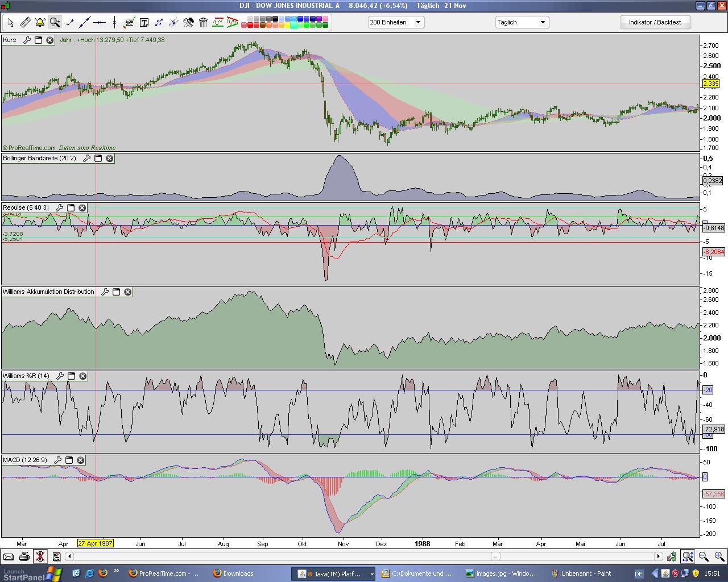Open Kurs panel wrench settings
This screenshot has height=582, width=728.
27,40
